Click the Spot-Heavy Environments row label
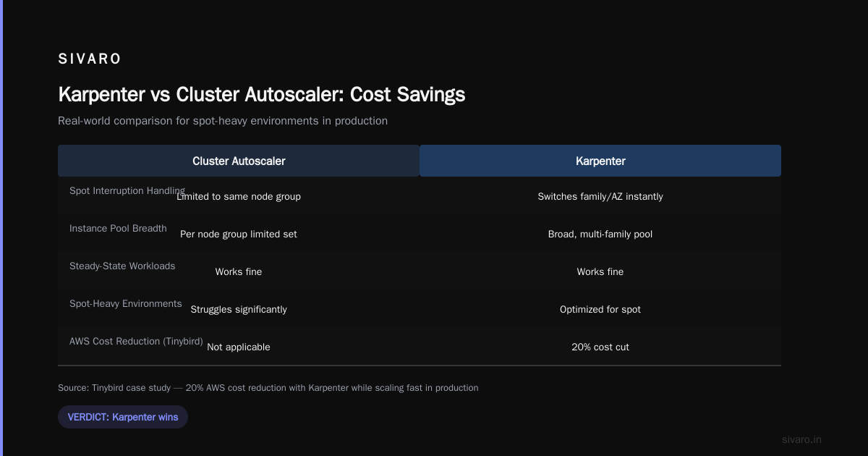 point(126,303)
